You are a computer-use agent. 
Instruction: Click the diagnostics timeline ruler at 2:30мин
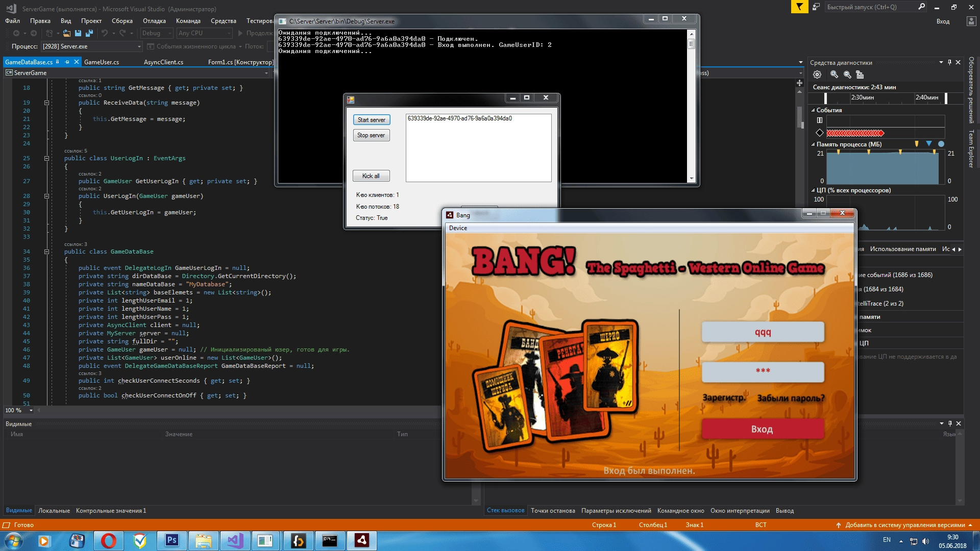point(862,97)
